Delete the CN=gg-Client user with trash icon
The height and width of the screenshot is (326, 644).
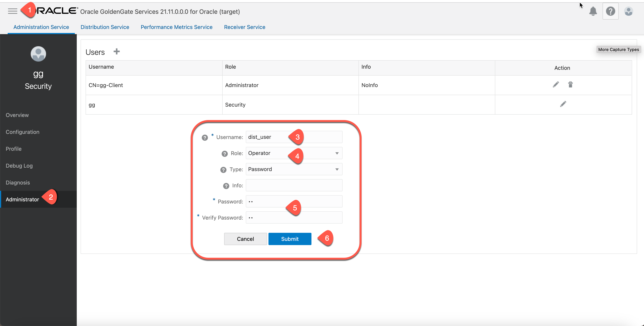[x=570, y=85]
